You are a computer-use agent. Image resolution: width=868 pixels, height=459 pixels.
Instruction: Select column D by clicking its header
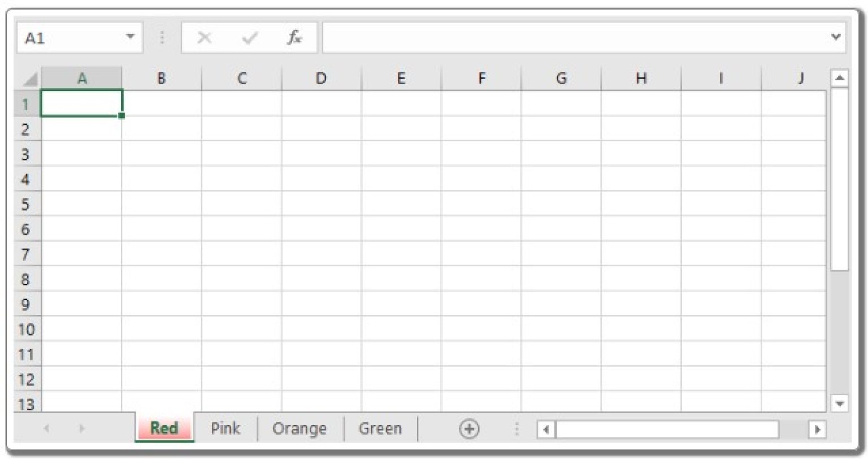pos(321,78)
